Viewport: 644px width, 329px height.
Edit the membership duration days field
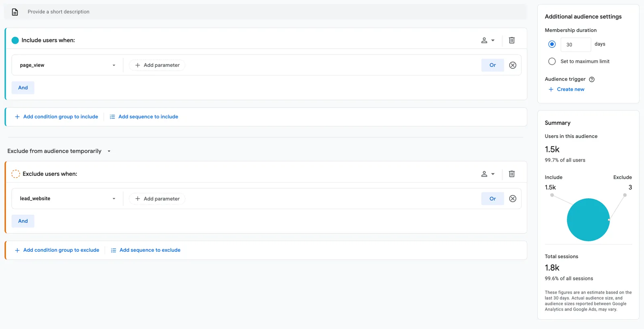[576, 45]
